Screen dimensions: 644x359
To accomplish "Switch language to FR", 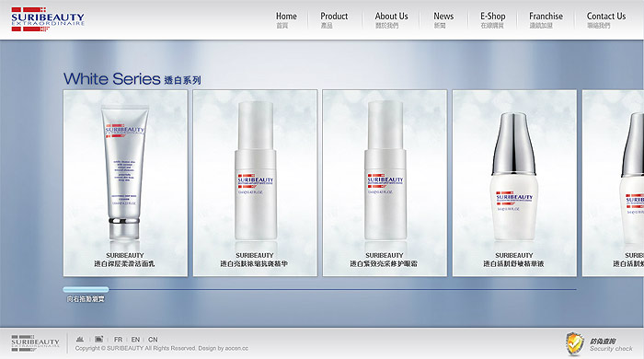I will tap(119, 340).
